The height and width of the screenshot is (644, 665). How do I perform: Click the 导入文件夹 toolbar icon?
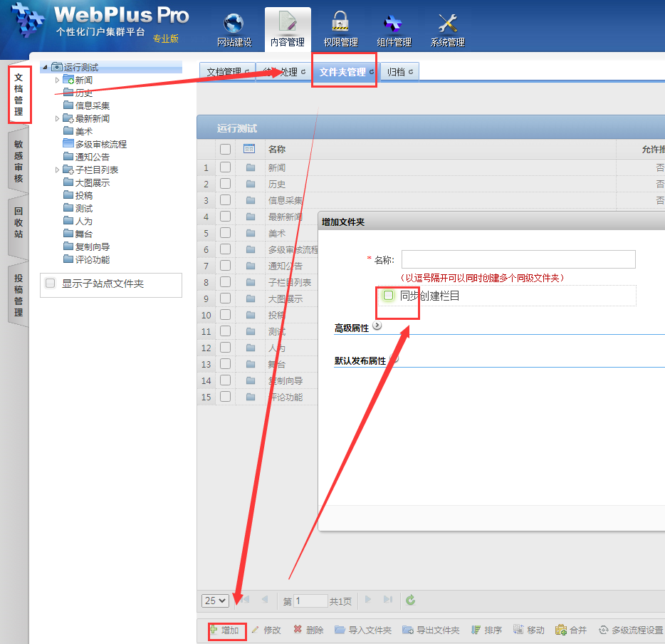tap(340, 630)
